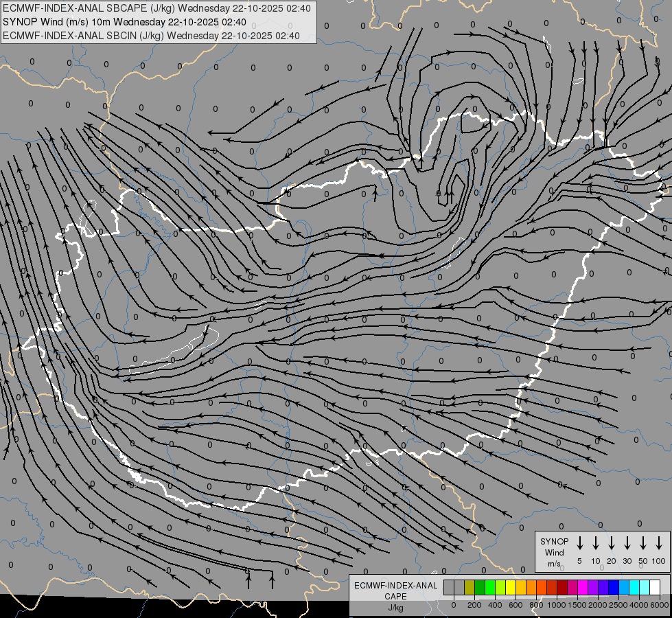Click the 200 tick label on CAPE scale
This screenshot has width=672, height=618.
point(474,605)
